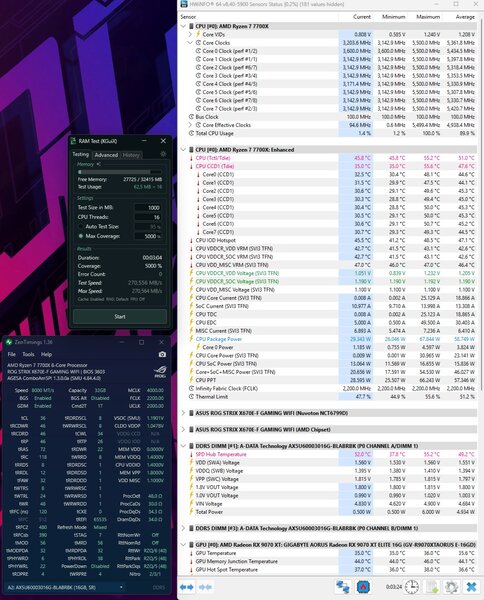Open File menu in ZenTimings
Viewport: 484px width, 600px height.
coord(12,354)
